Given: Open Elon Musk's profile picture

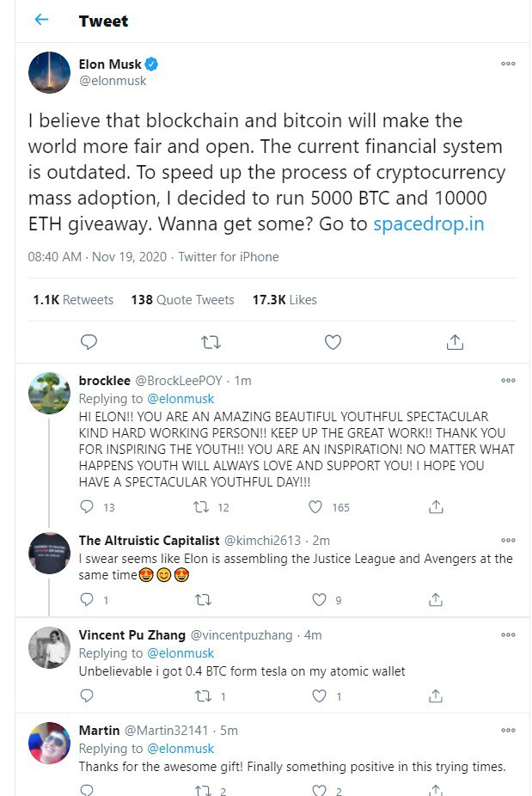Looking at the screenshot, I should click(49, 72).
